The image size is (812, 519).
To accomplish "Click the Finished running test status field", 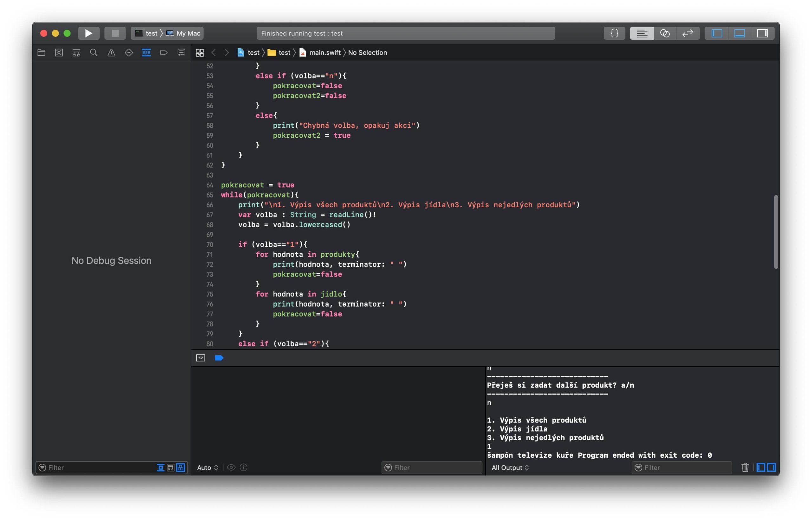I will pos(406,33).
